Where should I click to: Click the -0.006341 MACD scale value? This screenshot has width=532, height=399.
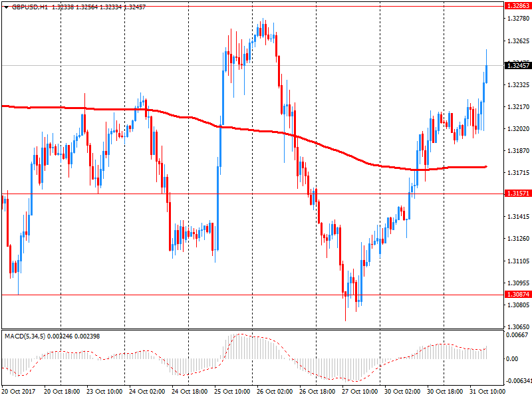(x=519, y=381)
